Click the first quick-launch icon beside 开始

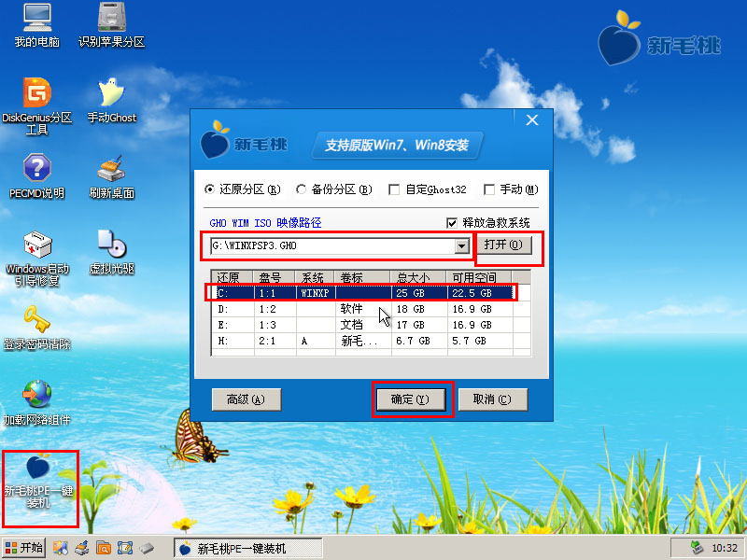tap(60, 548)
